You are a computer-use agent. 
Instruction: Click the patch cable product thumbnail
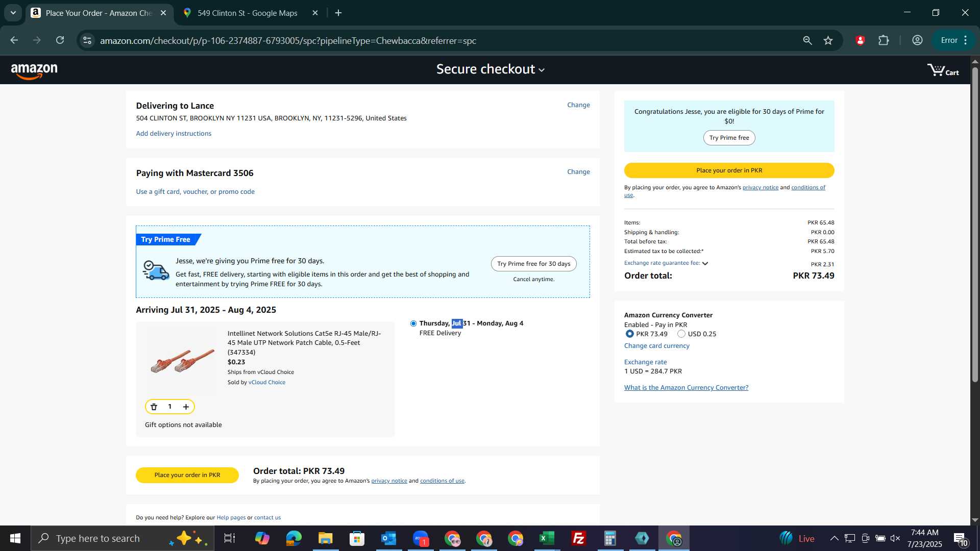click(182, 361)
